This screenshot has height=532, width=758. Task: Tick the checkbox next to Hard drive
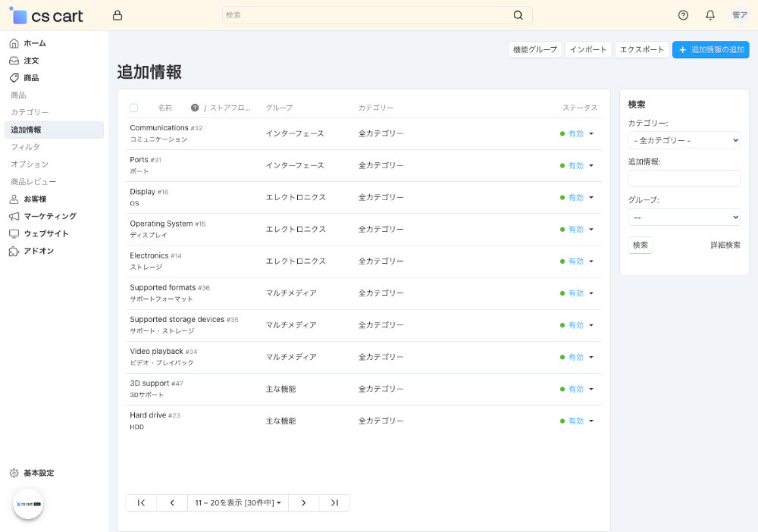[134, 420]
